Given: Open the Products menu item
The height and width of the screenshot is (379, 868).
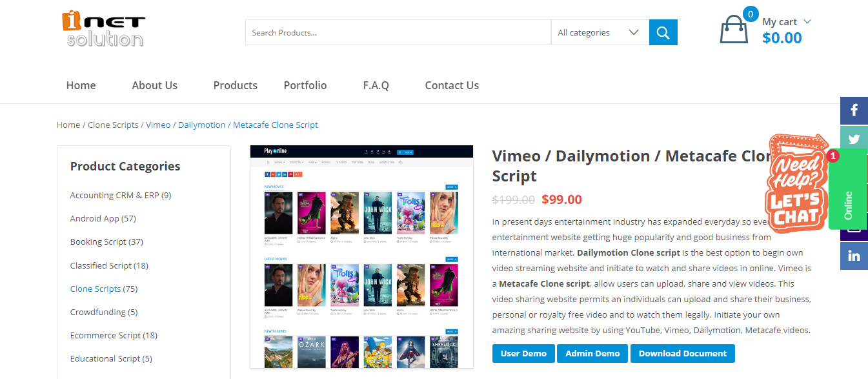Looking at the screenshot, I should (x=236, y=85).
